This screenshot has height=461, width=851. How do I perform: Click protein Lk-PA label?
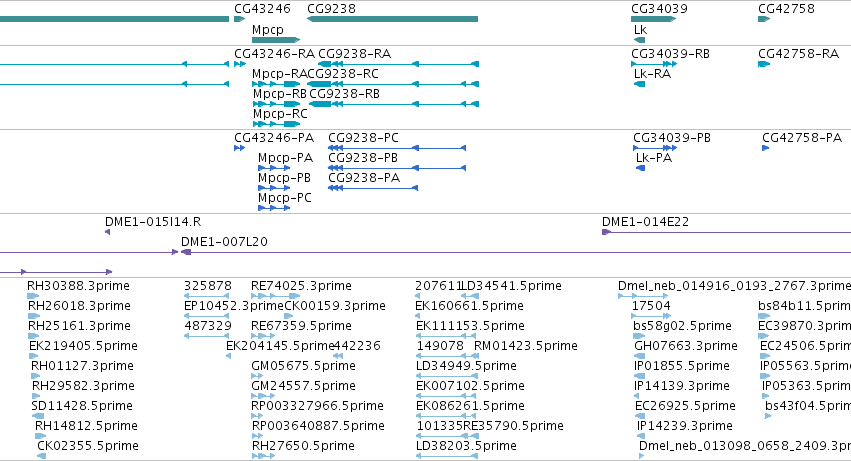click(x=654, y=158)
